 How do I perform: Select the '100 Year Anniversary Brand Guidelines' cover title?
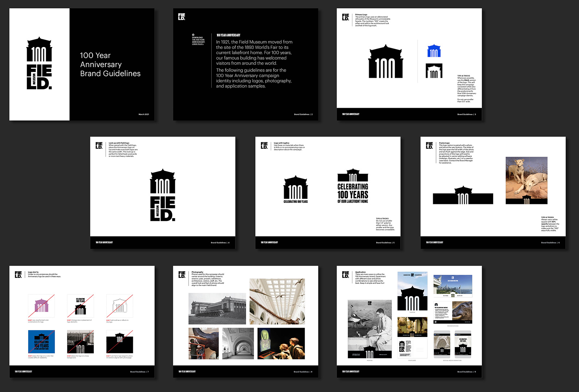[110, 64]
